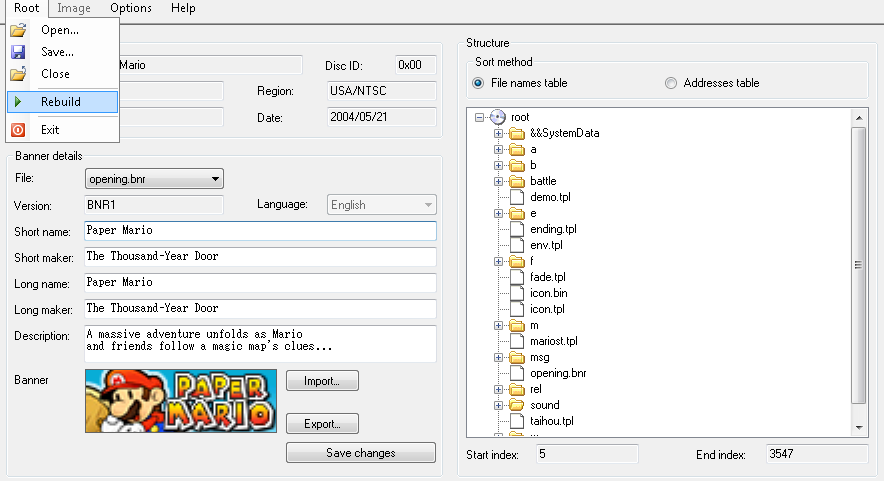Choose Save... from the Root menu
The image size is (884, 481).
coord(63,52)
